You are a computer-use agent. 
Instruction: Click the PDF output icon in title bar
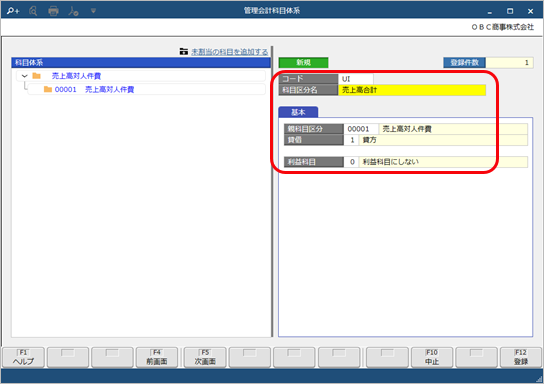(x=73, y=11)
